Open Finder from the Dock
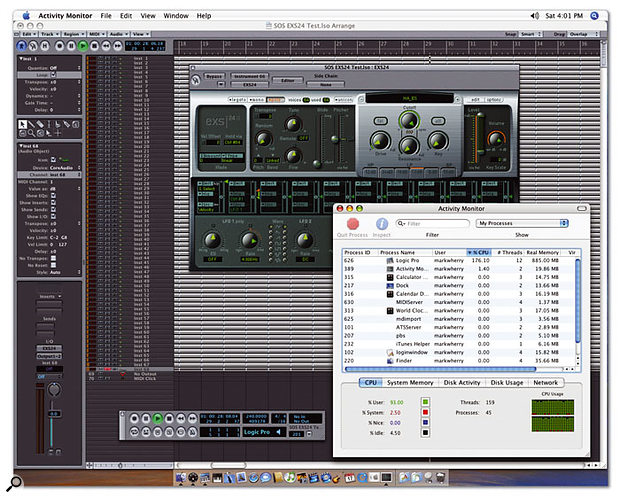The height and width of the screenshot is (498, 620). [181, 478]
